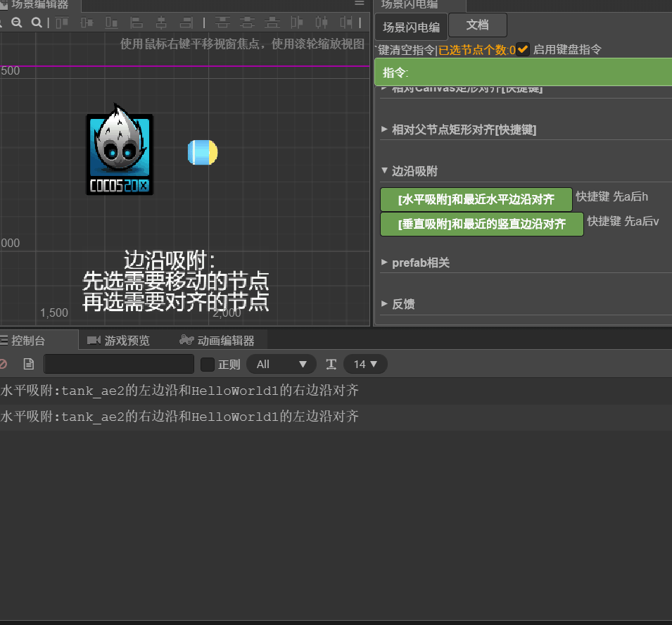The height and width of the screenshot is (625, 672).
Task: Switch to the 游戏预览 tab
Action: pyautogui.click(x=119, y=341)
